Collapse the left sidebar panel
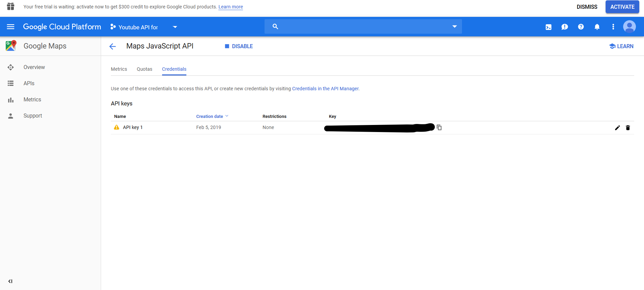 tap(10, 281)
